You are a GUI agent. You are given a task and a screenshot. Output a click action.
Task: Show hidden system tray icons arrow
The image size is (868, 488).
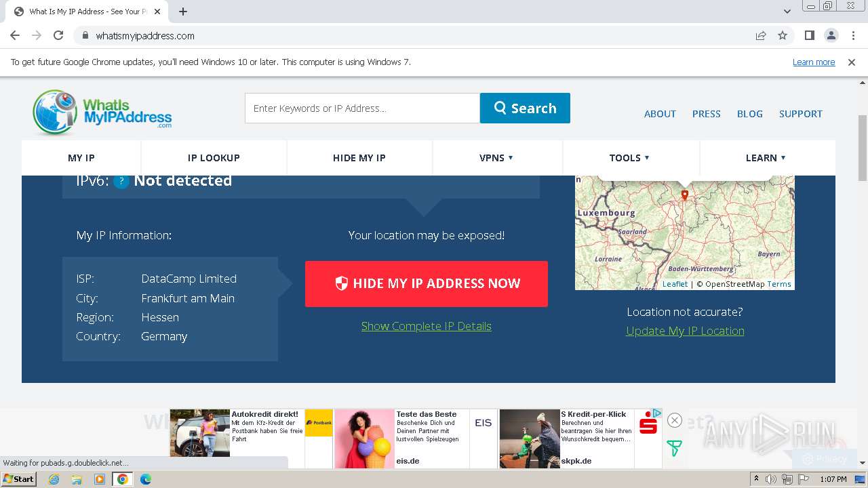point(757,479)
